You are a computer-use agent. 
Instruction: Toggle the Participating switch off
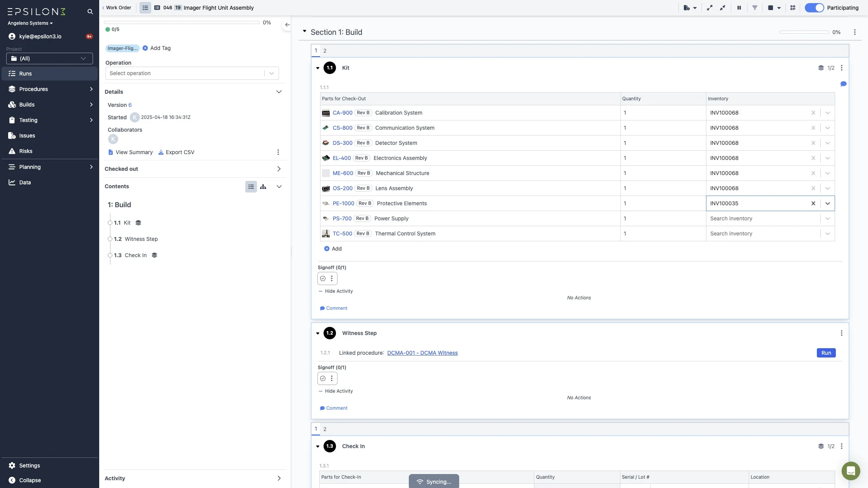814,8
